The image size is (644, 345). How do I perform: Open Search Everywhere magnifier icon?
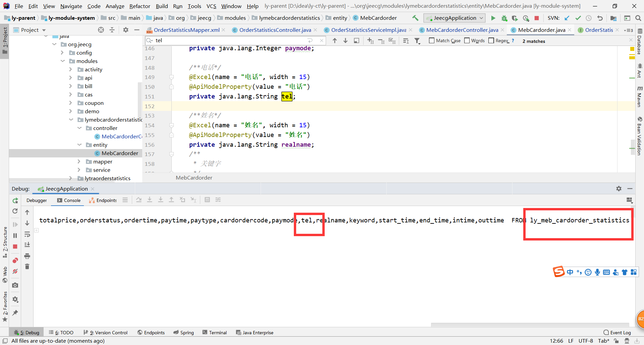pos(638,18)
